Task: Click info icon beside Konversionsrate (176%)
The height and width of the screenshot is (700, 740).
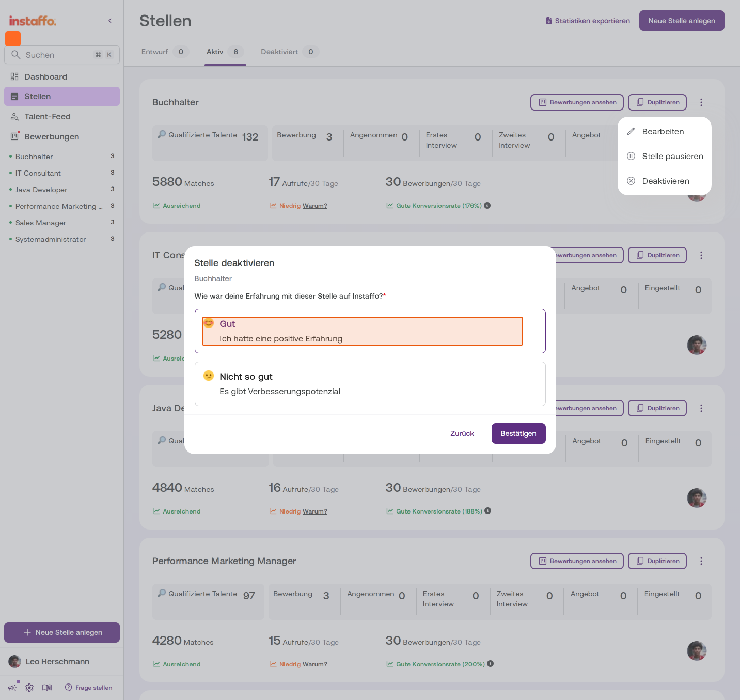Action: (x=487, y=206)
